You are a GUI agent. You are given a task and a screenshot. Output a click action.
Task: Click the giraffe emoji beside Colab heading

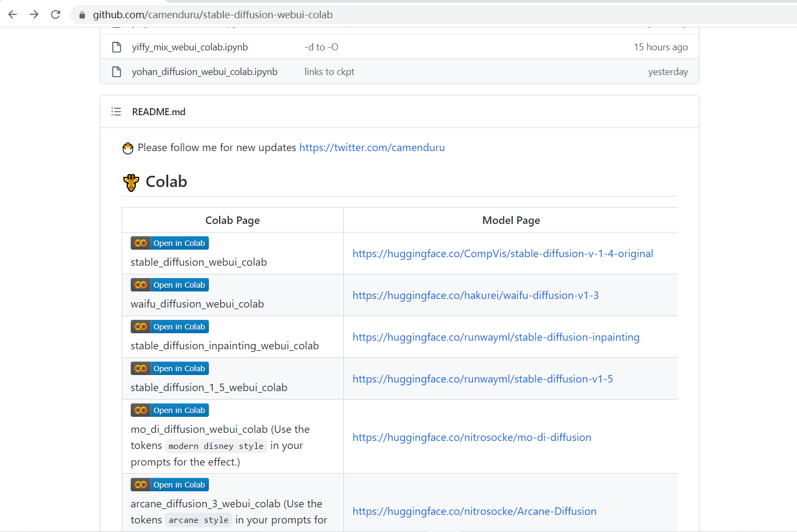coord(131,182)
